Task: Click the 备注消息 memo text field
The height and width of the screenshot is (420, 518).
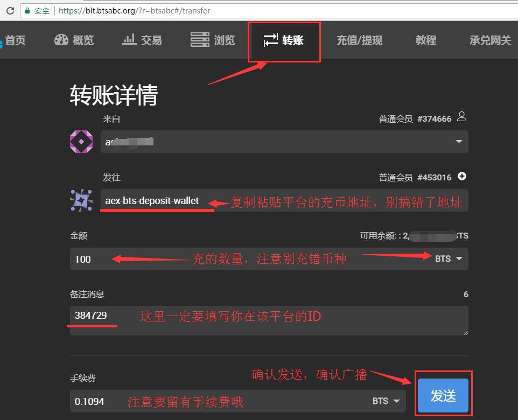Action: click(269, 321)
